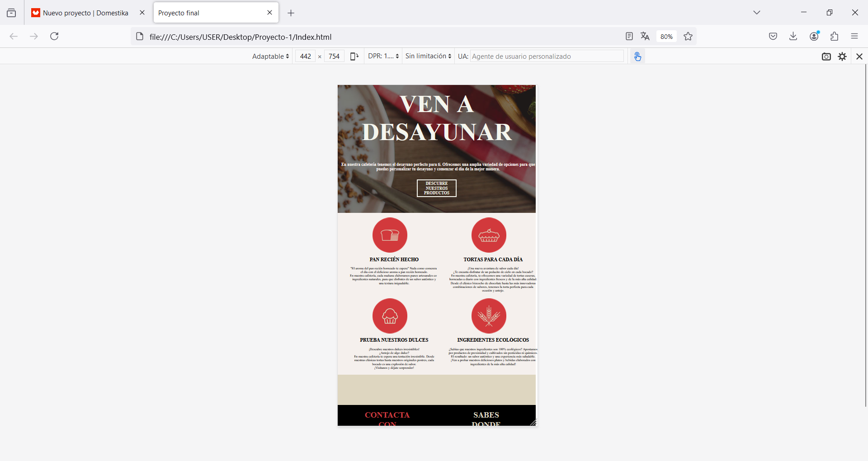Click the PRUEBA NUESTROS DULCES heading

[394, 340]
